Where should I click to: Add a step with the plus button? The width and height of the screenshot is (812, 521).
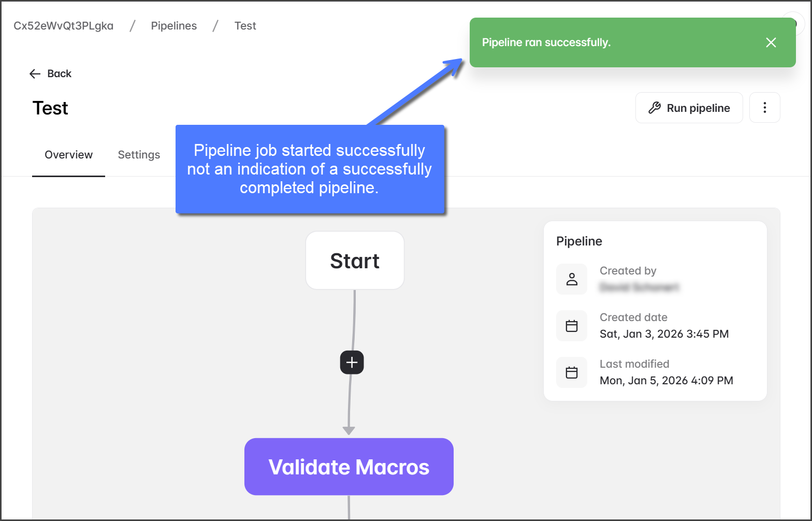point(352,362)
